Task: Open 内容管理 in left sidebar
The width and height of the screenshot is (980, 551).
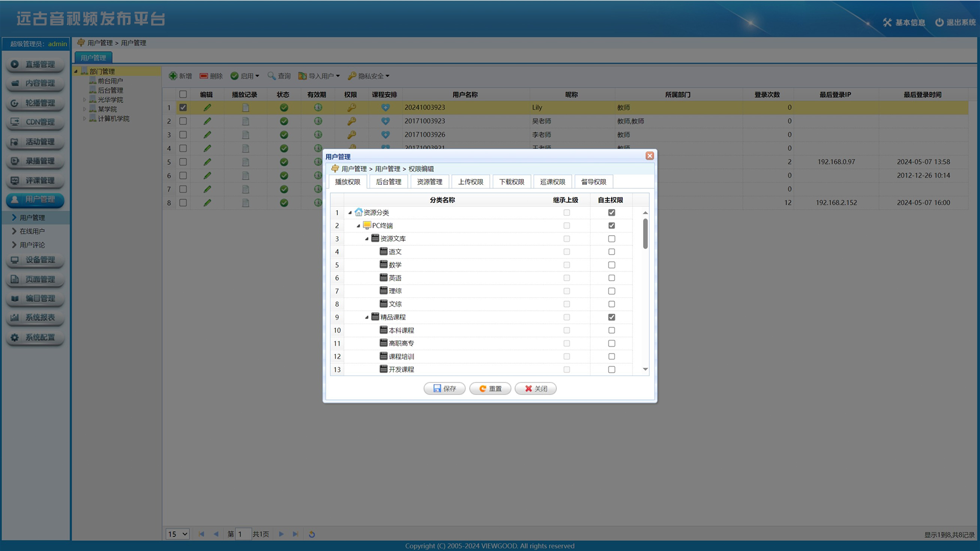Action: [x=35, y=83]
